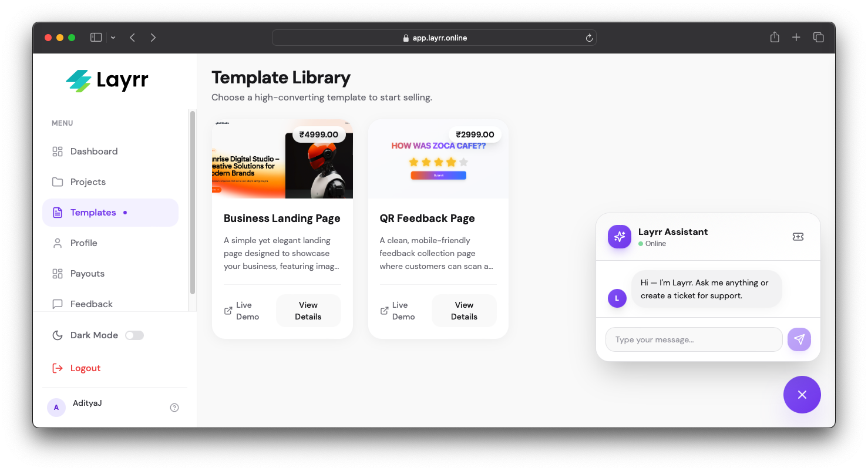Send a message with the paper plane icon

coord(799,339)
